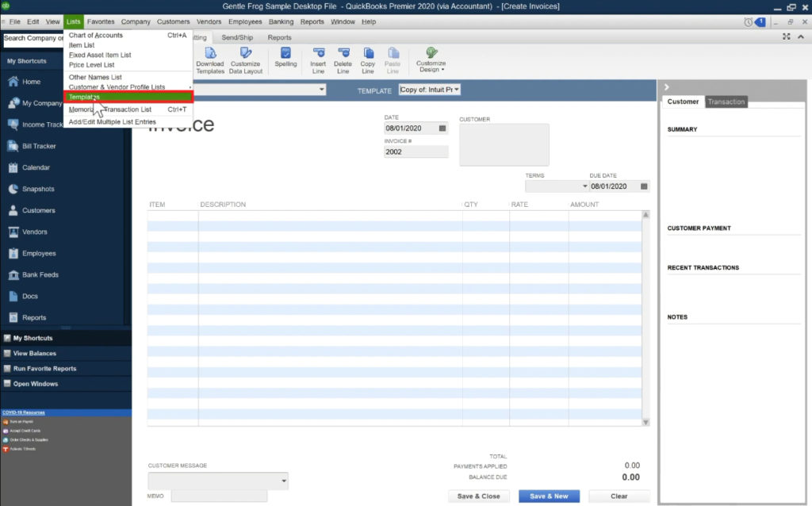812x506 pixels.
Task: Click the Insert Line icon
Action: click(319, 59)
